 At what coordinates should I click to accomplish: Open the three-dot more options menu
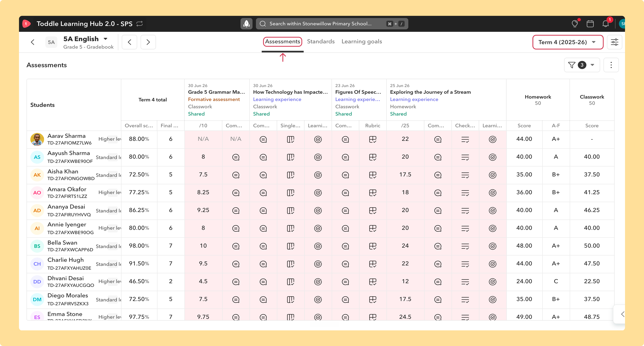[611, 65]
